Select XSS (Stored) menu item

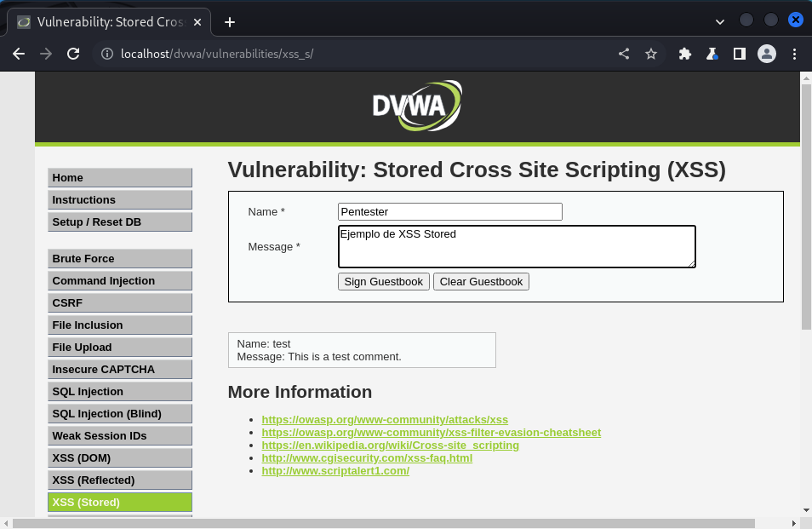[120, 503]
